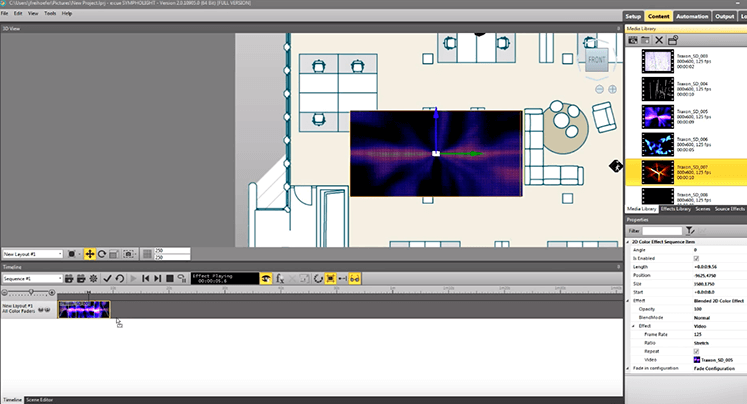Toggle the Repeat checkbox in properties
The width and height of the screenshot is (747, 404).
point(696,351)
